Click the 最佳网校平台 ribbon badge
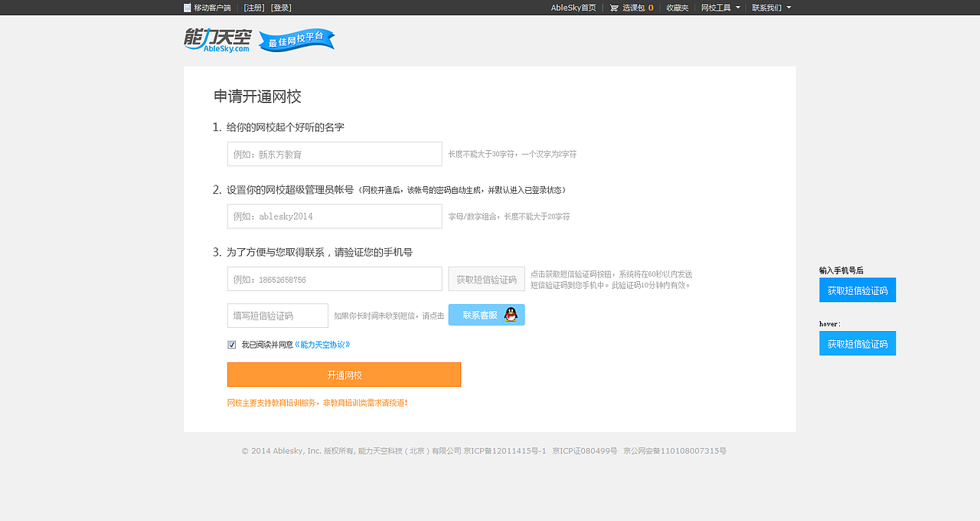 tap(296, 41)
